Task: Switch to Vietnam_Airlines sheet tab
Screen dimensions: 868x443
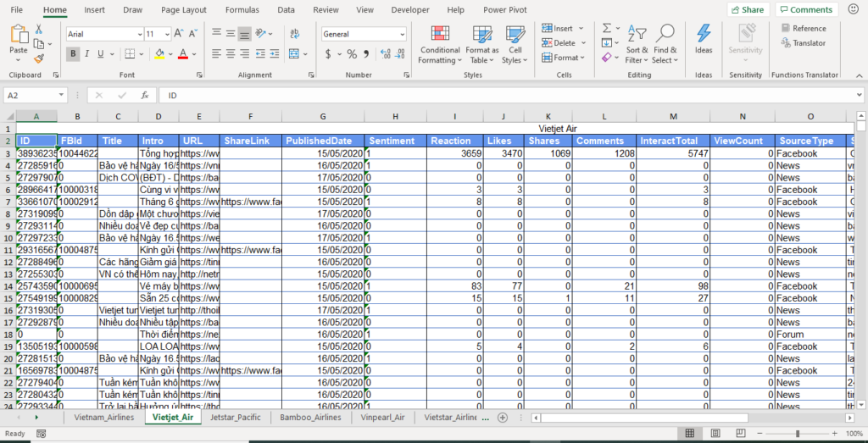Action: 104,417
